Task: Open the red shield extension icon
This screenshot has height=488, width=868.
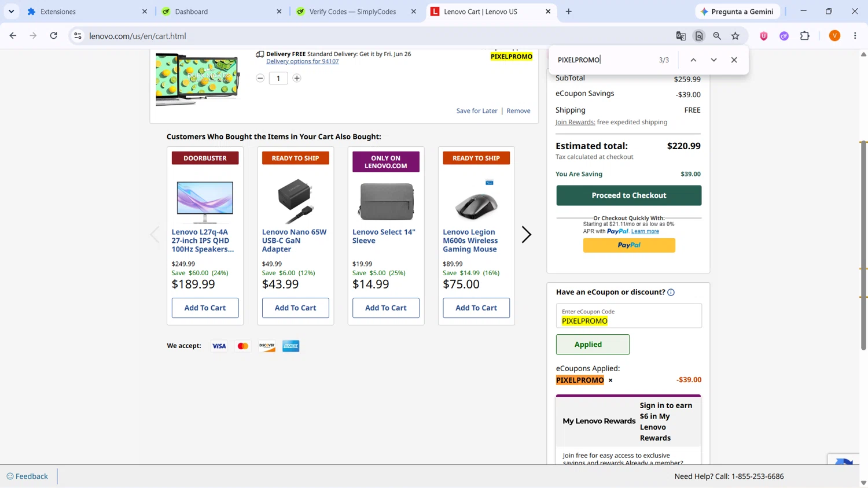Action: 764,36
